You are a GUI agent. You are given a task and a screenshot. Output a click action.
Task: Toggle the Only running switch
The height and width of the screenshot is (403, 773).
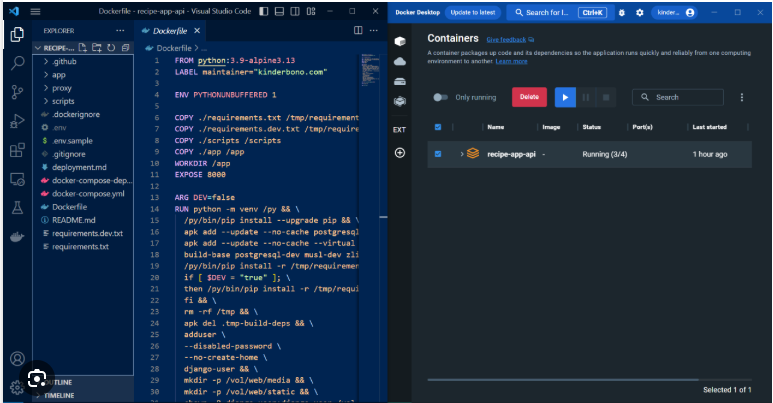(x=440, y=97)
